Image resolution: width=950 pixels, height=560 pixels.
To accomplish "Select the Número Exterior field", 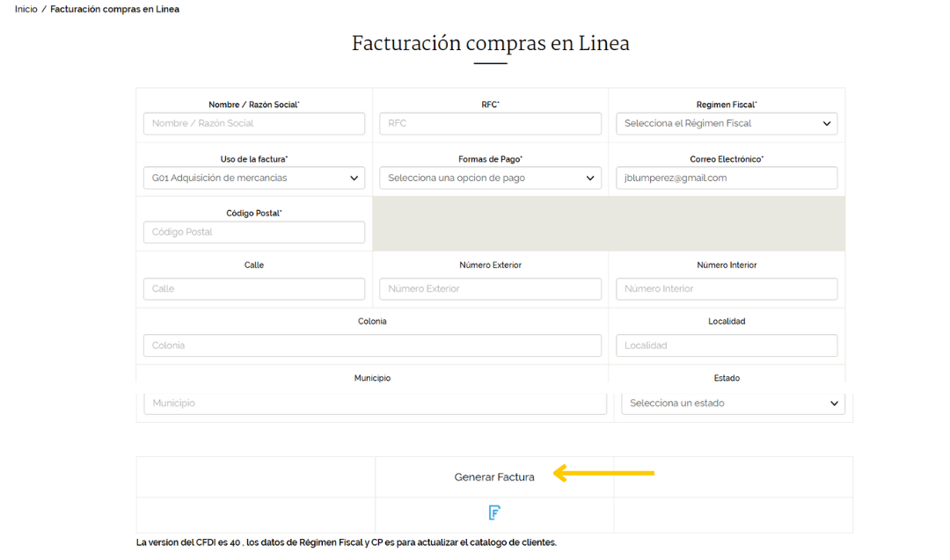I will tap(490, 289).
